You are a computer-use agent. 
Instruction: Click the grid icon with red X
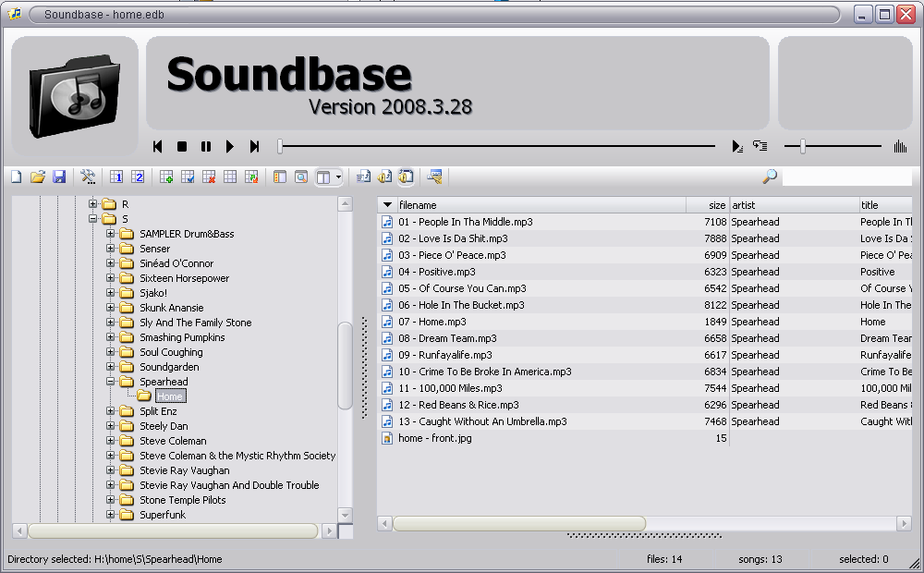pyautogui.click(x=209, y=177)
